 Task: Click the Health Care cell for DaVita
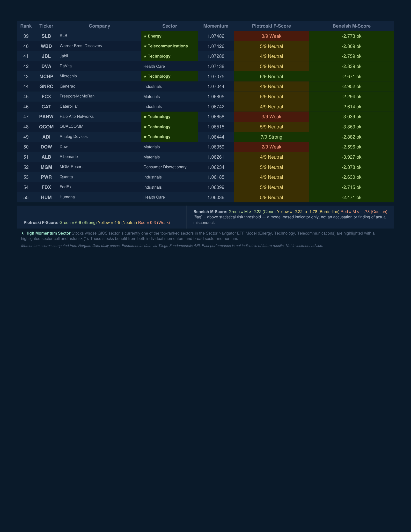[x=169, y=66]
